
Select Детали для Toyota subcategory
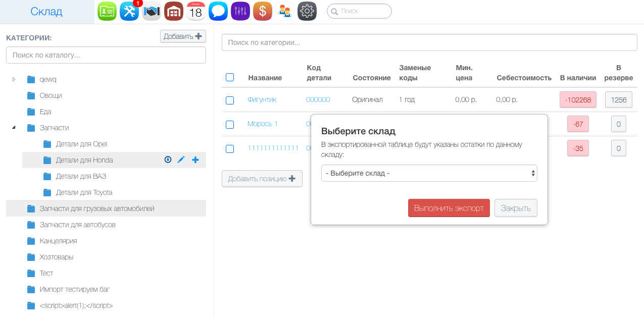pos(84,192)
